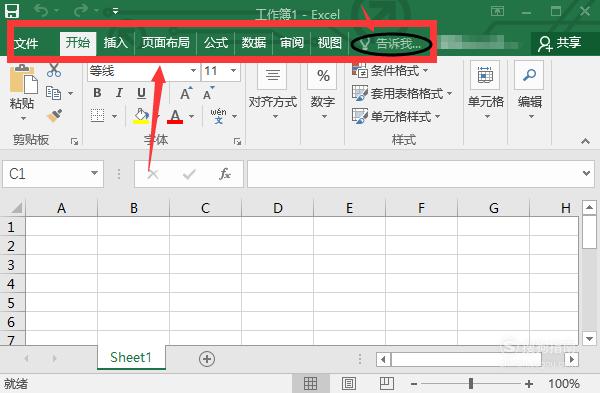
Task: Open 条件格式 conditional formatting menu
Action: pyautogui.click(x=390, y=70)
